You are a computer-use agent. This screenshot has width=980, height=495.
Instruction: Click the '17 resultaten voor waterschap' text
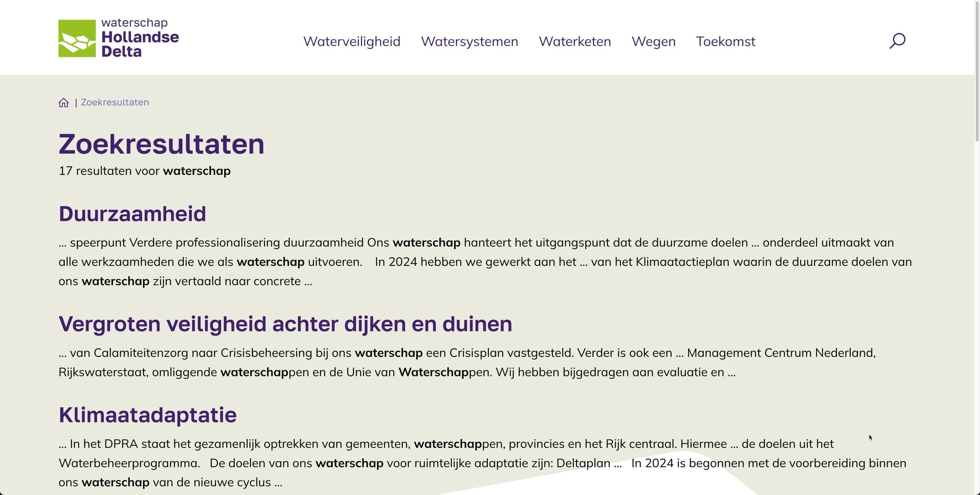pos(144,171)
